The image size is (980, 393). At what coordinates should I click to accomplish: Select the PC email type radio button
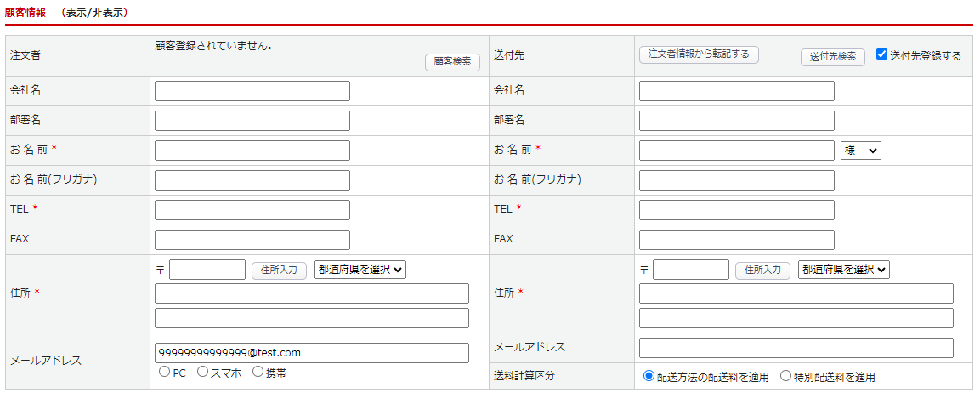pyautogui.click(x=164, y=372)
